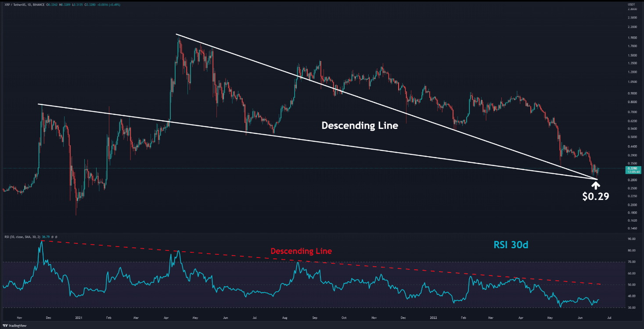Click the 2022 label on time axis

coord(433,316)
